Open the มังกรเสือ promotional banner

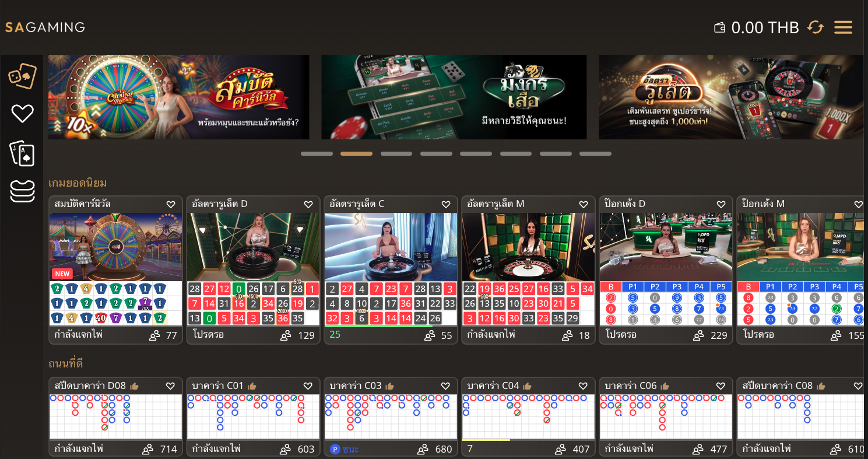click(x=454, y=97)
